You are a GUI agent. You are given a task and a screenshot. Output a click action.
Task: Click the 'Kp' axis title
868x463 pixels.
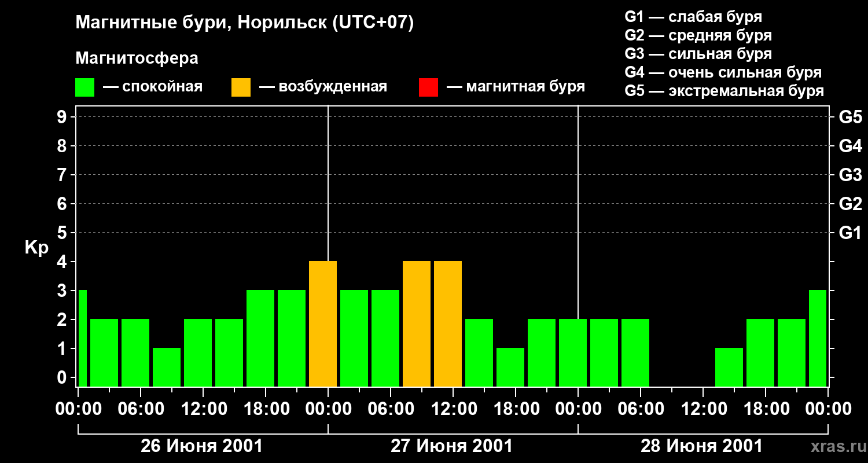point(36,247)
